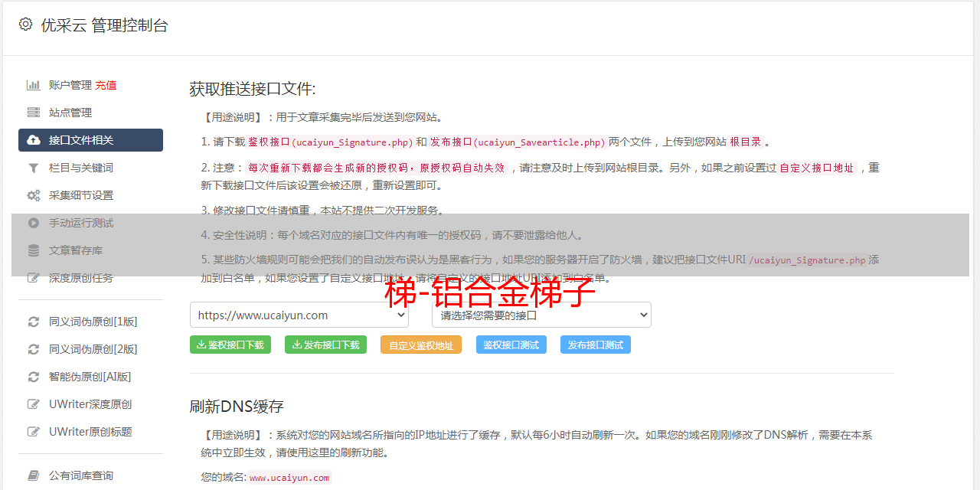
Task: Click the filter funnel icon for 栏目与关键词
Action: 34,168
